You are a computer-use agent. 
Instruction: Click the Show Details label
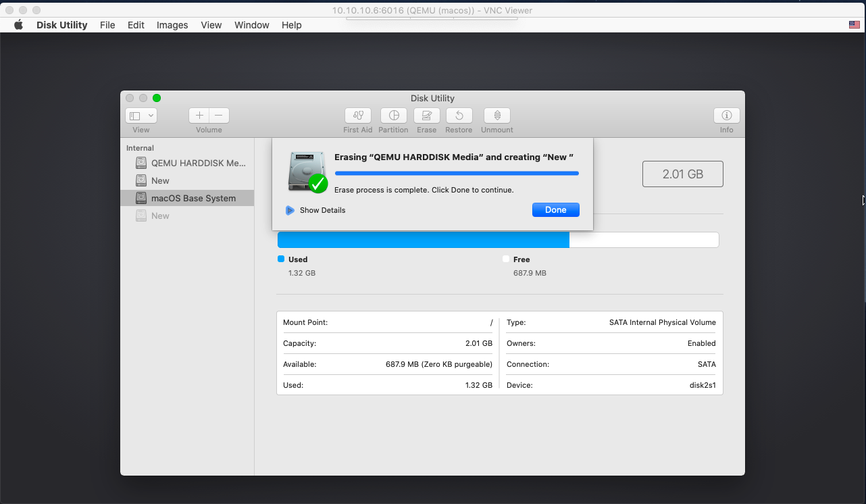pos(322,210)
